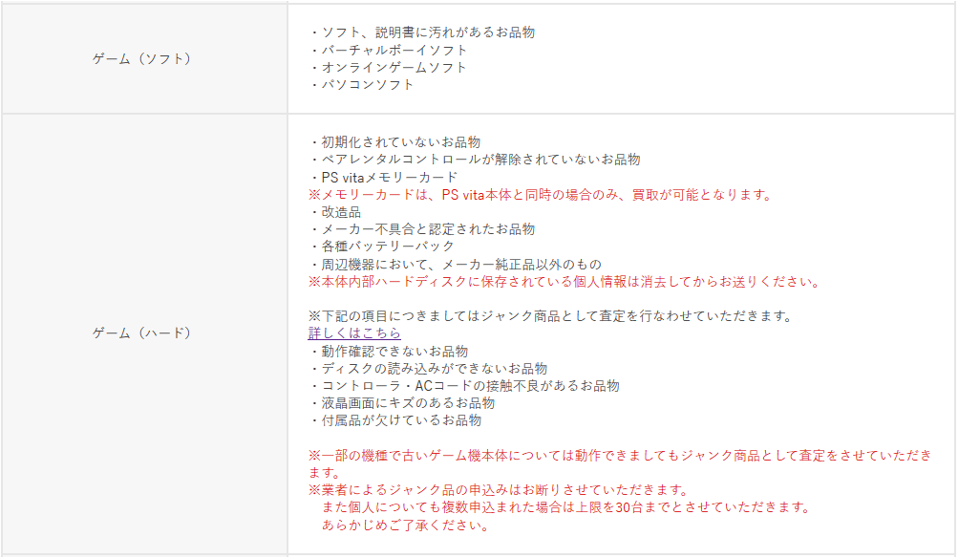Click the パソコンソフト line
980x558 pixels.
click(x=362, y=84)
